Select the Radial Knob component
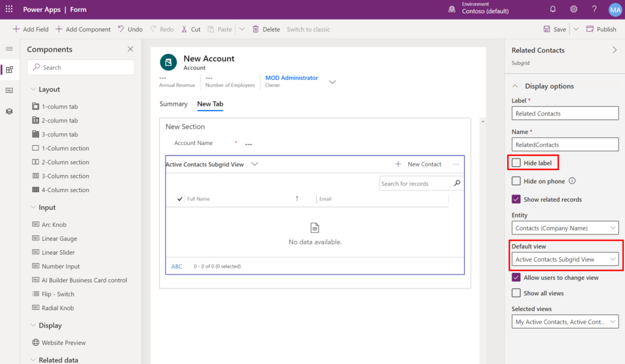Image resolution: width=625 pixels, height=364 pixels. click(x=53, y=309)
